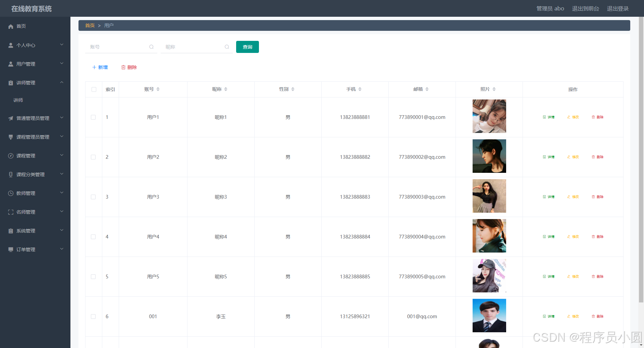Click the 名师管理 bracket icon

tap(11, 212)
